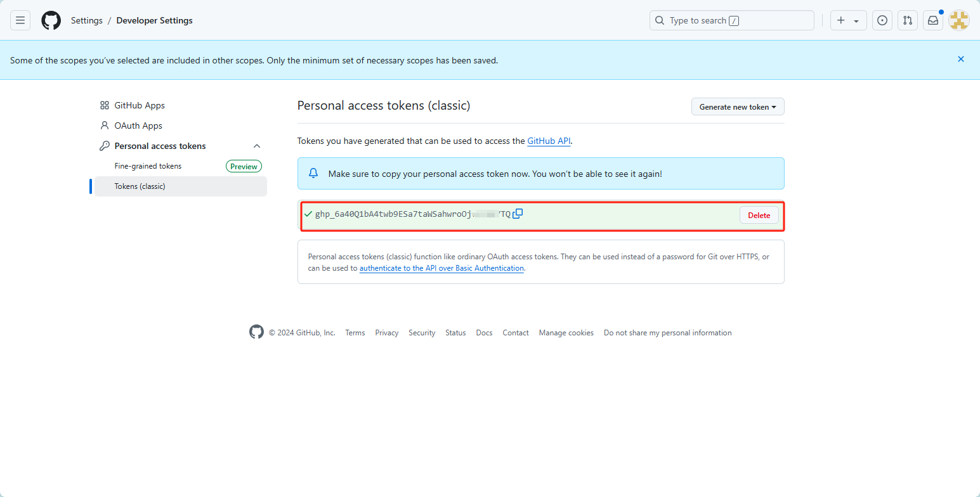
Task: Open the Generate new token dropdown
Action: coord(738,106)
